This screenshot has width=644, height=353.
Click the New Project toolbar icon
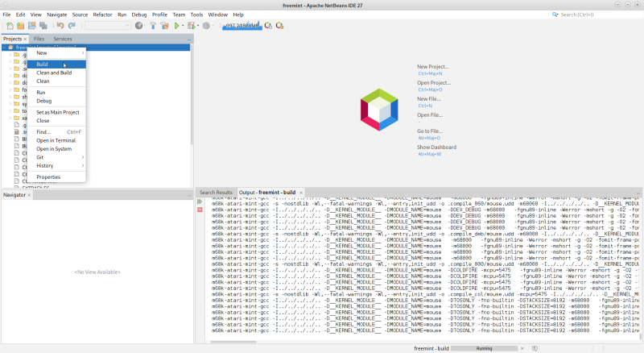(20, 26)
